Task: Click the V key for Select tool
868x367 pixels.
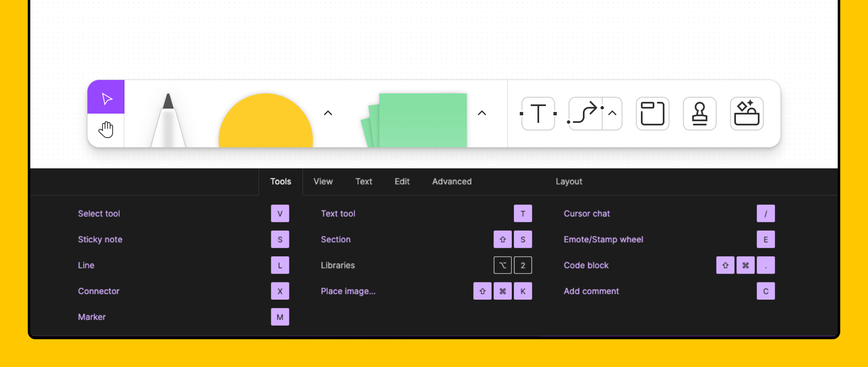Action: 280,214
